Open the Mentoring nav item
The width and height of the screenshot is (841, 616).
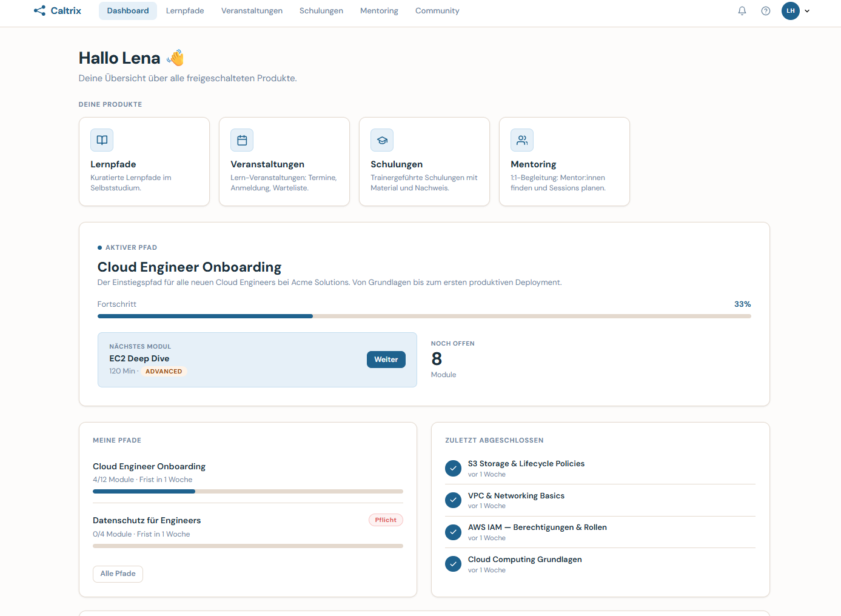coord(379,11)
